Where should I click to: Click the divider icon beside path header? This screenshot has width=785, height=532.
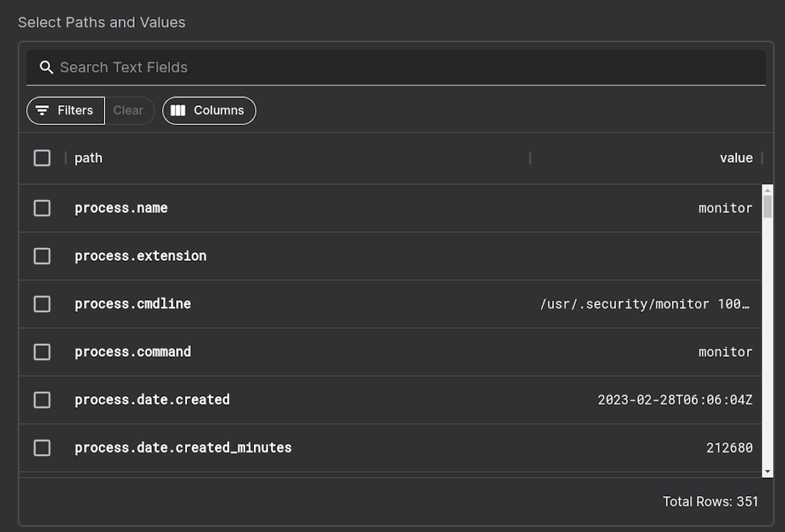[65, 158]
